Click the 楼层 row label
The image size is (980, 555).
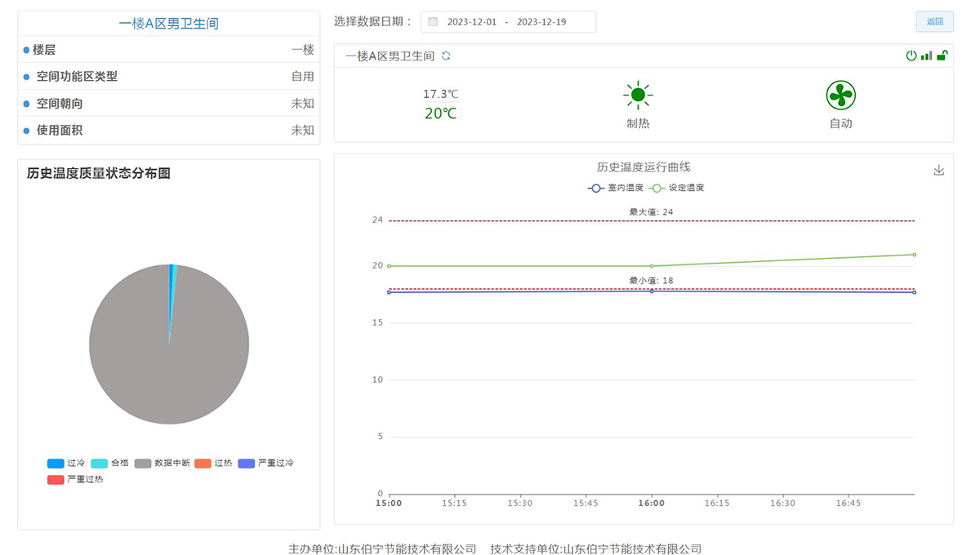click(44, 50)
